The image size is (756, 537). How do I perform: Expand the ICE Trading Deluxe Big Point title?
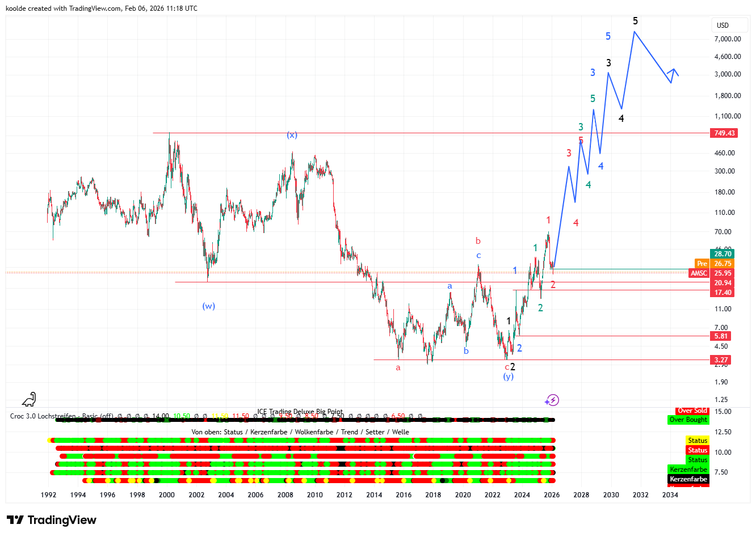300,412
